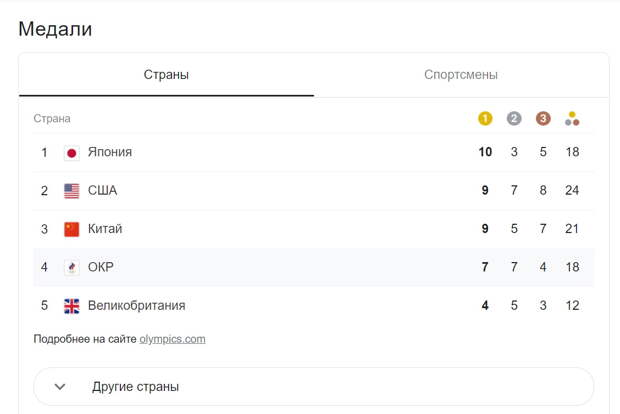Open the США country name

click(x=102, y=191)
